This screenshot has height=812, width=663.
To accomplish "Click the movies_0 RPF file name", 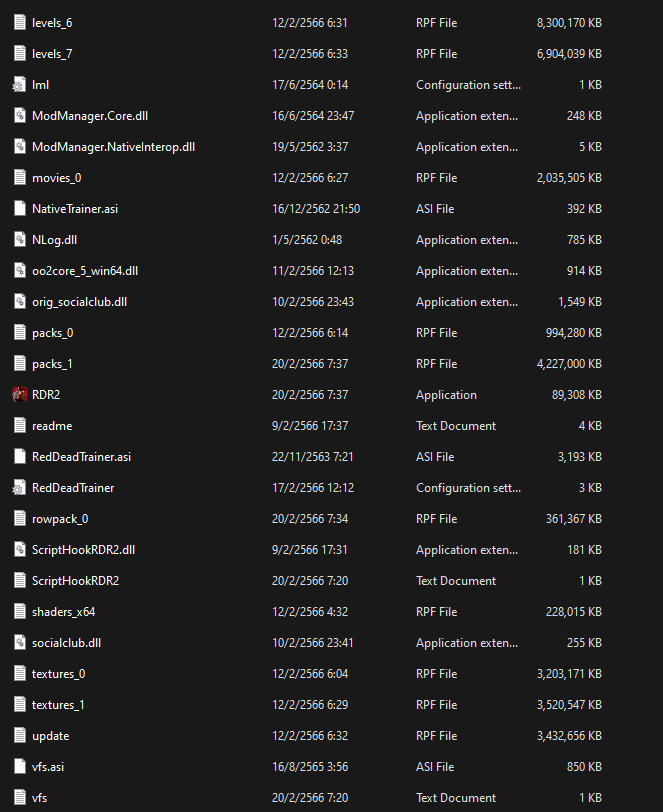I will (56, 178).
